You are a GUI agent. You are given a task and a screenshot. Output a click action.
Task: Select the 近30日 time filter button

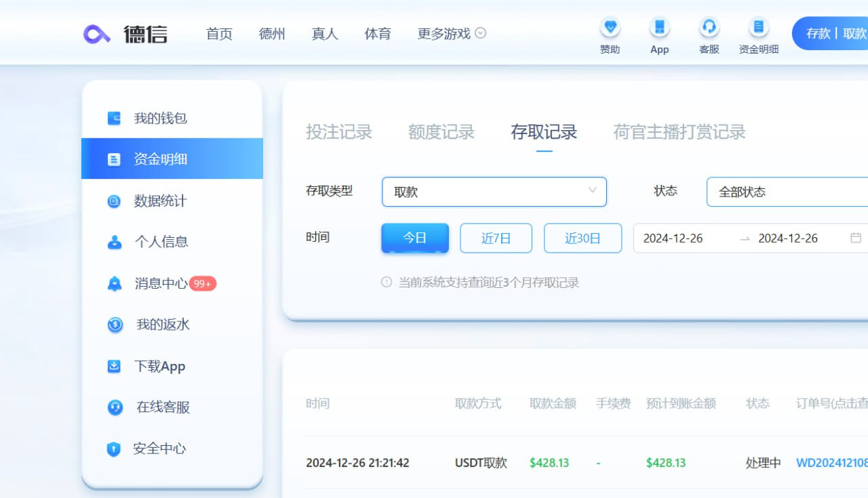pos(583,238)
